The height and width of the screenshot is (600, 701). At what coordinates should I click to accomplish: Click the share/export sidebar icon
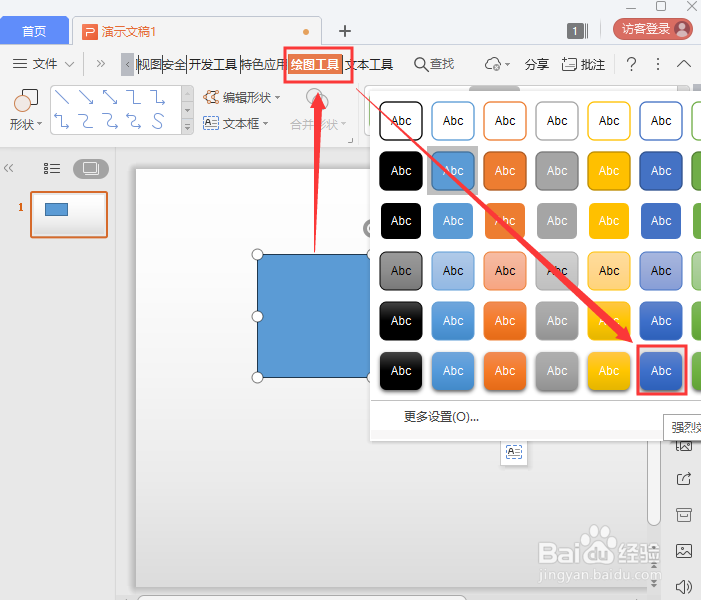pos(684,479)
